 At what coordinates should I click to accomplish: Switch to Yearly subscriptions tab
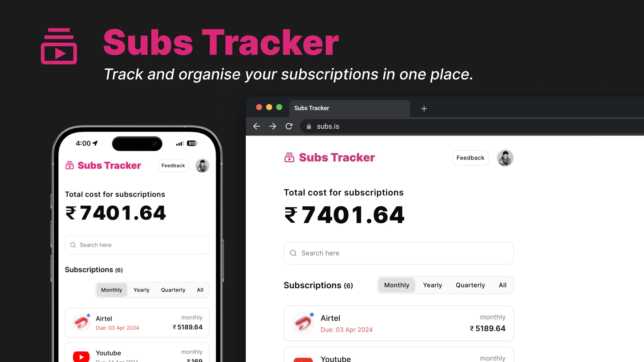[x=432, y=285]
